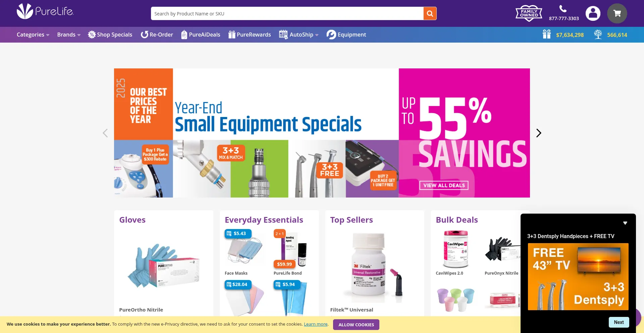Go to the Re-Order page
Screen dimensions: 644x333
(157, 35)
